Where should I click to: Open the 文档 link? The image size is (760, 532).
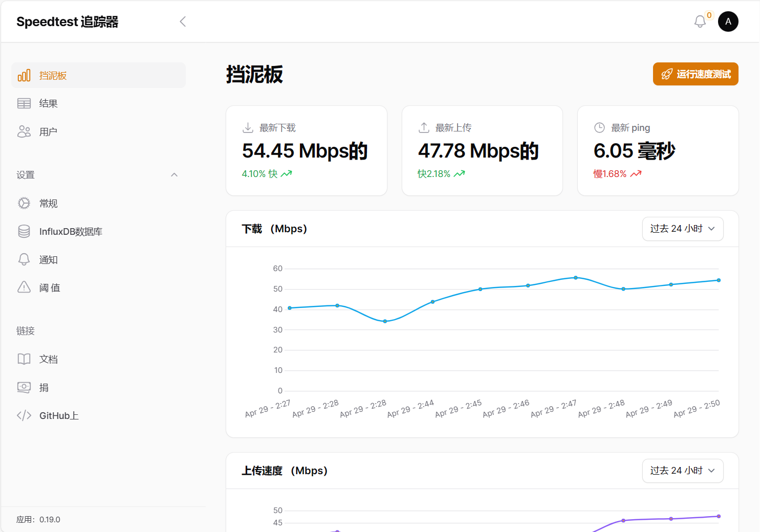click(x=49, y=359)
